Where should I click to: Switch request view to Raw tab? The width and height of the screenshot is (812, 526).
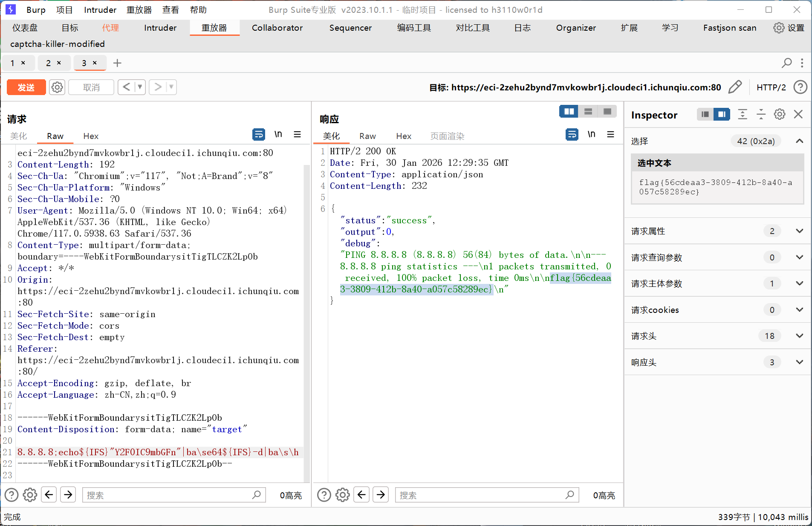coord(55,136)
